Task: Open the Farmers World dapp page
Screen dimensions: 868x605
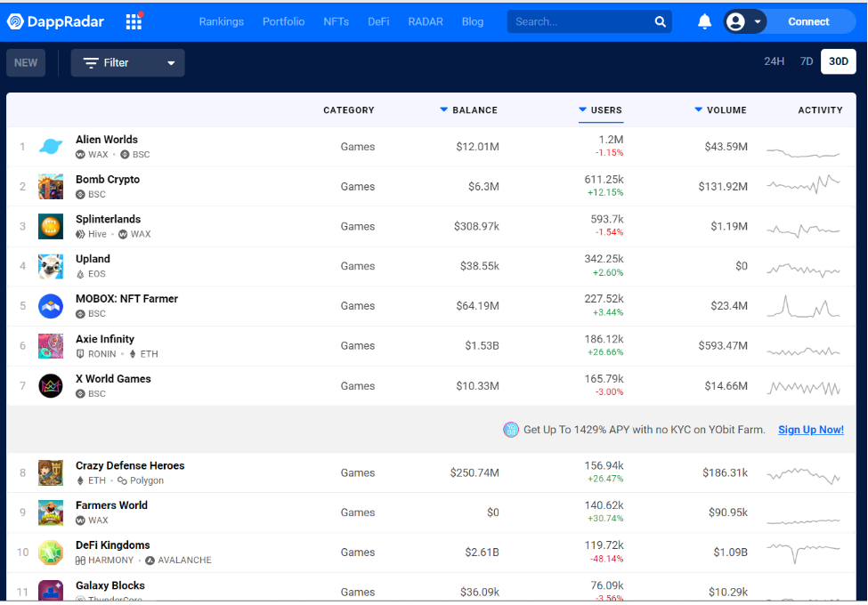Action: coord(112,505)
